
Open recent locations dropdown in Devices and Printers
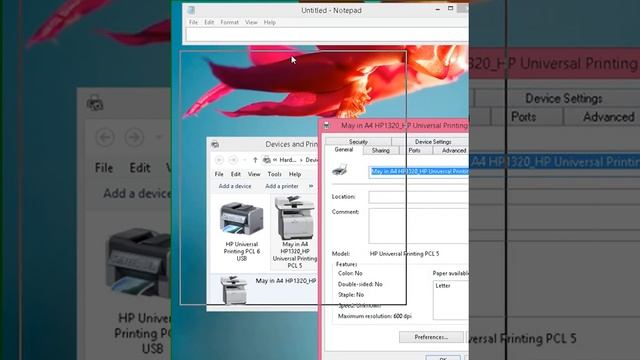(244, 160)
